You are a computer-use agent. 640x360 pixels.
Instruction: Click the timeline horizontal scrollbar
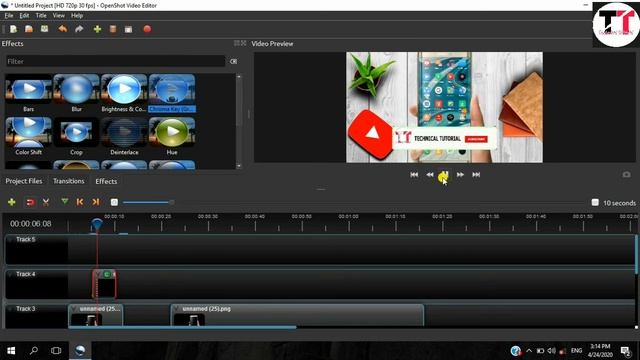[182, 327]
